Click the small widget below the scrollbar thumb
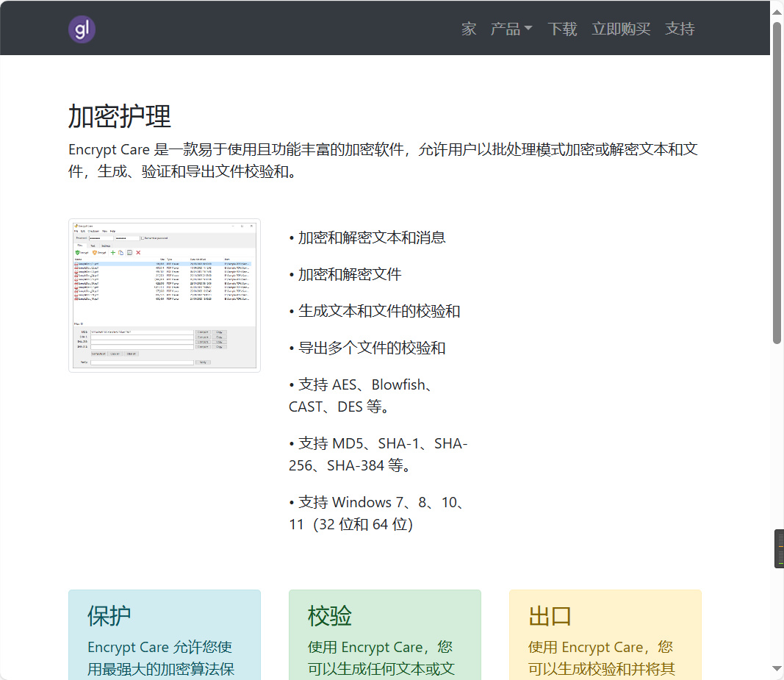Viewport: 784px width, 680px height. 779,548
